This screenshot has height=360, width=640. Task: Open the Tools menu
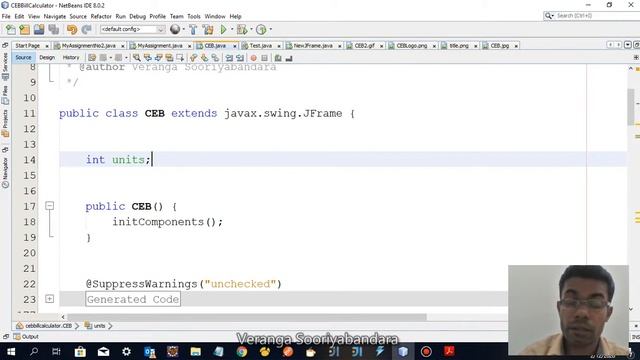click(194, 16)
